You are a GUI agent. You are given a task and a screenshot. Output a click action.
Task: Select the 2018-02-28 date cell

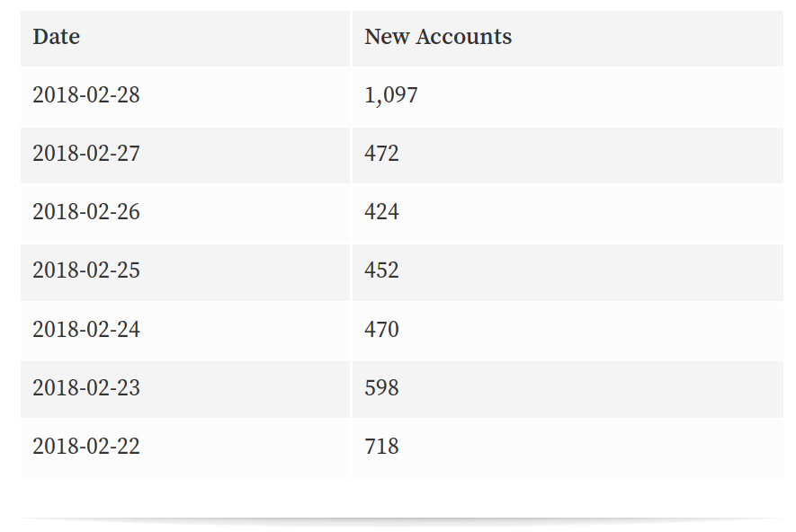[x=86, y=94]
